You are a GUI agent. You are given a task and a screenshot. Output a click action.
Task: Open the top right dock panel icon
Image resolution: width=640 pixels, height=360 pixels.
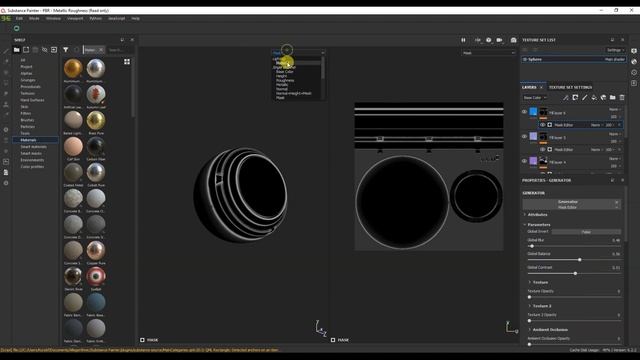point(634,51)
